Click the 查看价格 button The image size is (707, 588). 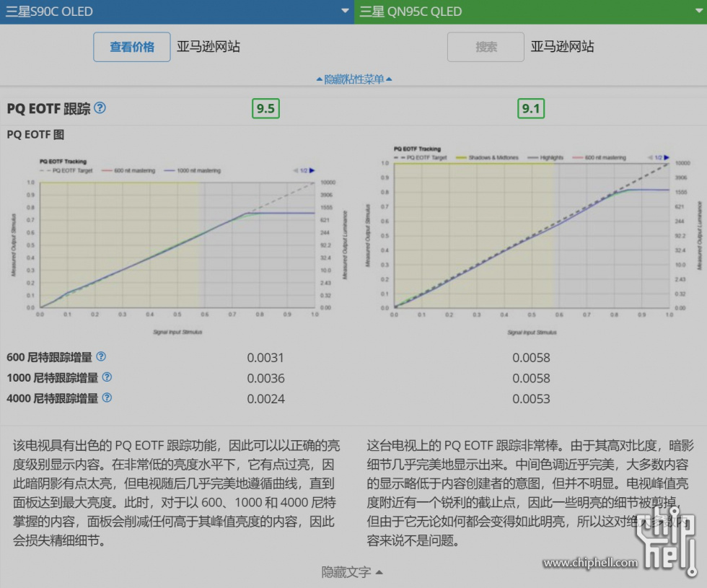click(131, 47)
